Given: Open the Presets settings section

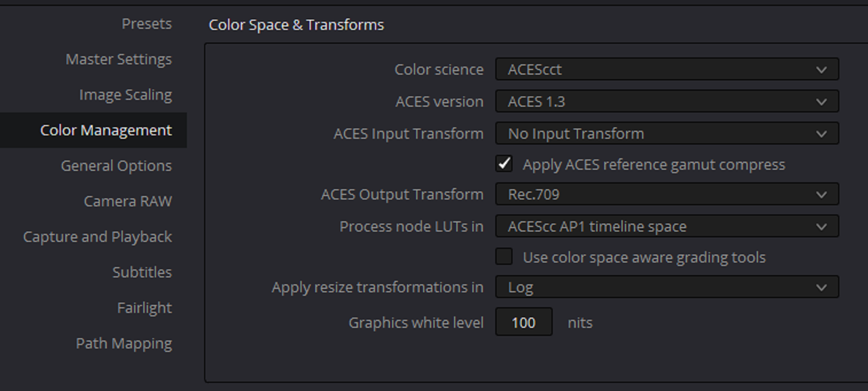Looking at the screenshot, I should click(146, 24).
